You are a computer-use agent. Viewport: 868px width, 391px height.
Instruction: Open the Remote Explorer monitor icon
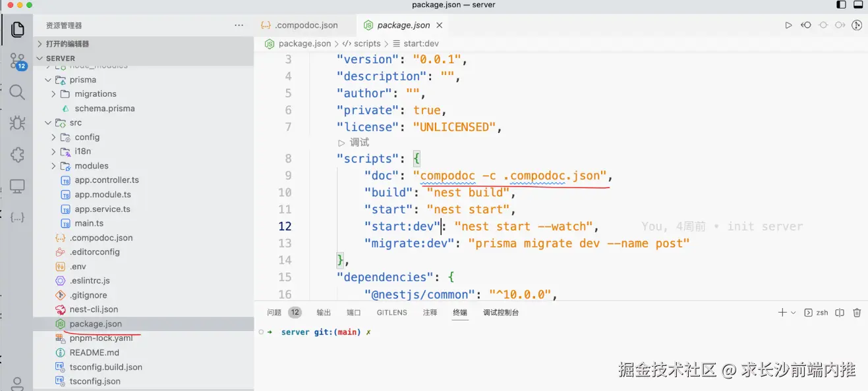click(x=17, y=186)
